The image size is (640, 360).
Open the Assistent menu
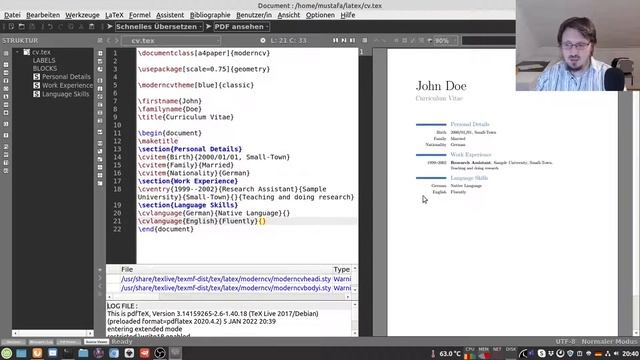click(x=170, y=15)
